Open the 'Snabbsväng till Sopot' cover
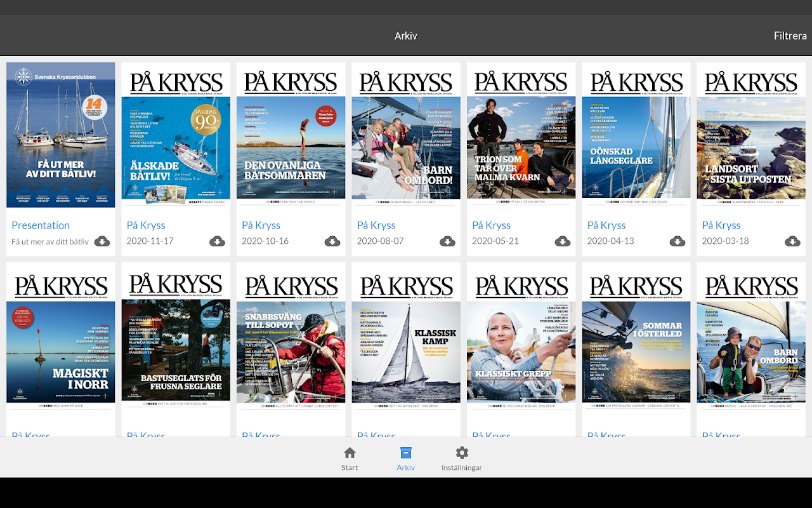This screenshot has height=508, width=812. (291, 337)
